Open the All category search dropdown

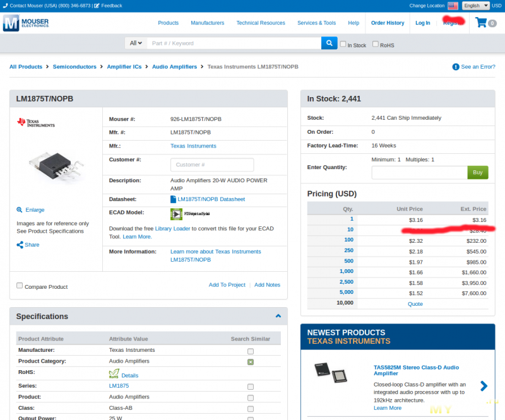click(x=136, y=43)
